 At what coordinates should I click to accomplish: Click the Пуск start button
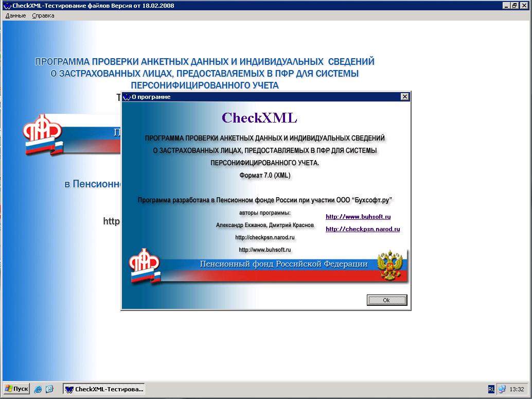16,389
